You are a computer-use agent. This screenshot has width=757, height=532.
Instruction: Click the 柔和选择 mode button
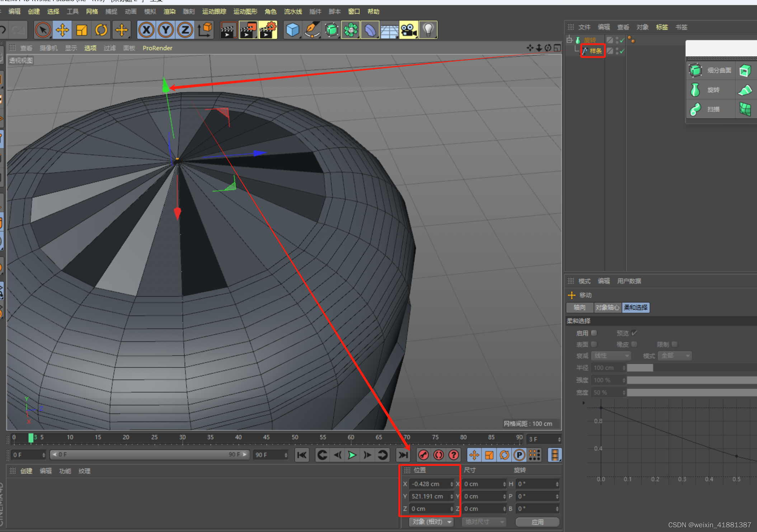pos(635,307)
